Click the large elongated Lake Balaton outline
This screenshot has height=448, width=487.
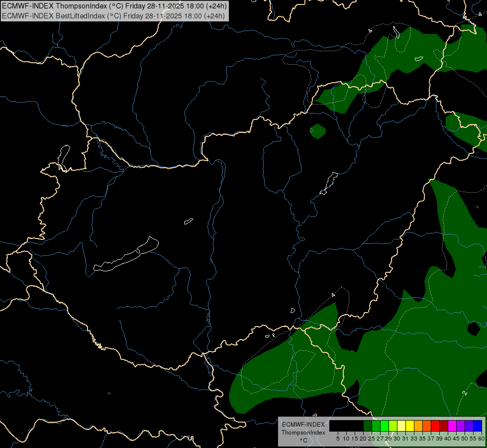(126, 254)
